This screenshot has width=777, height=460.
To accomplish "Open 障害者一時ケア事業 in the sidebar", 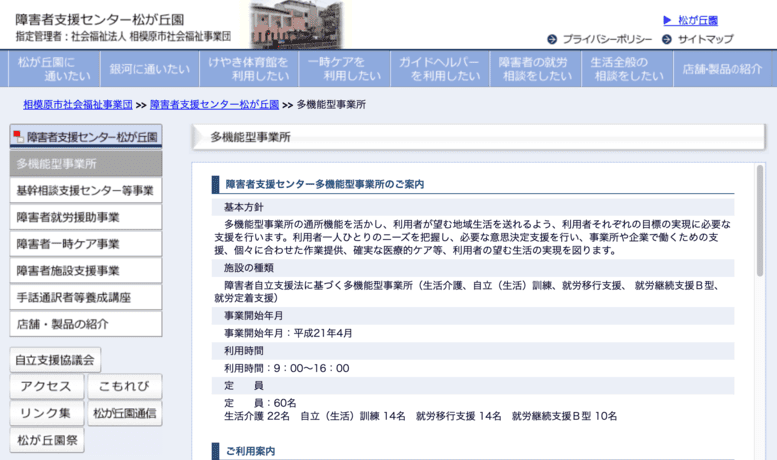I will 86,244.
